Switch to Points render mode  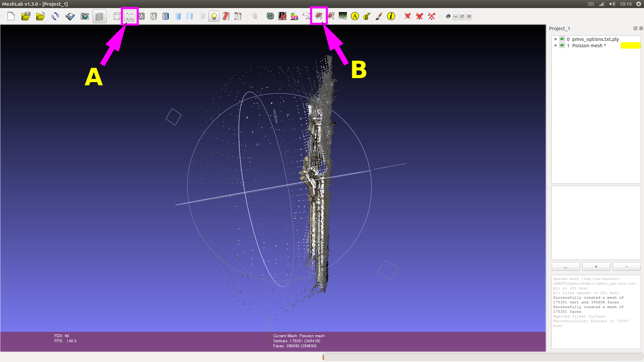(130, 16)
